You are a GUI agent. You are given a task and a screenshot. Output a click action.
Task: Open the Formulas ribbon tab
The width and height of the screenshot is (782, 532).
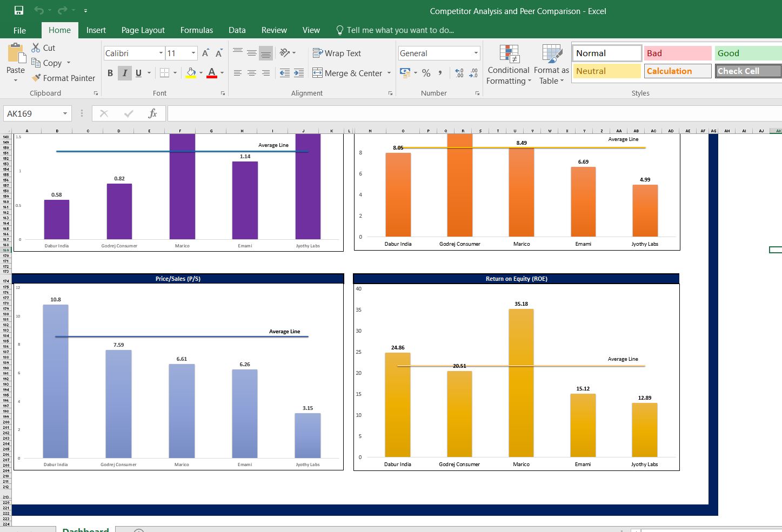coord(197,30)
